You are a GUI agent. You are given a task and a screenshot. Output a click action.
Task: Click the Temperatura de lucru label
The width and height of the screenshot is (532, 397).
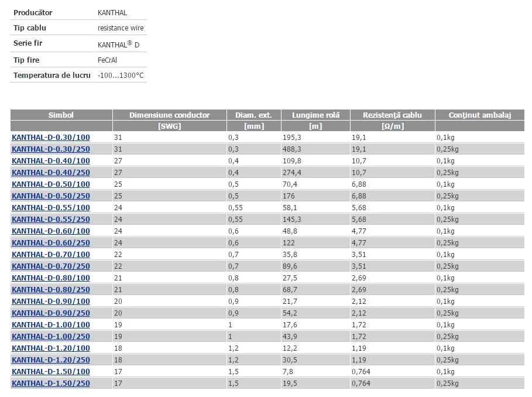point(52,76)
